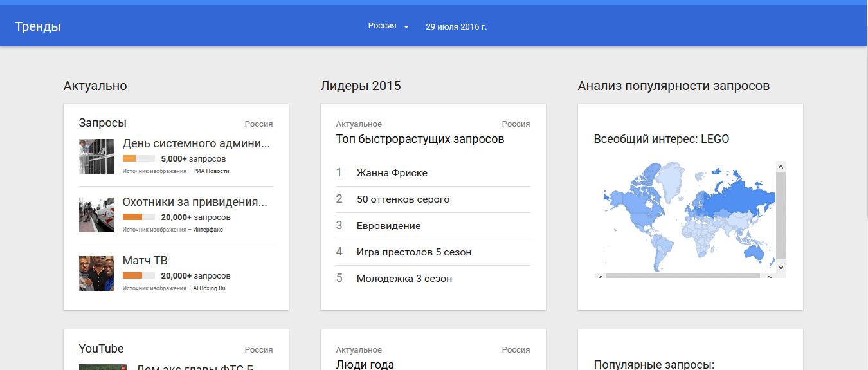Open the Россия country dropdown

click(388, 26)
